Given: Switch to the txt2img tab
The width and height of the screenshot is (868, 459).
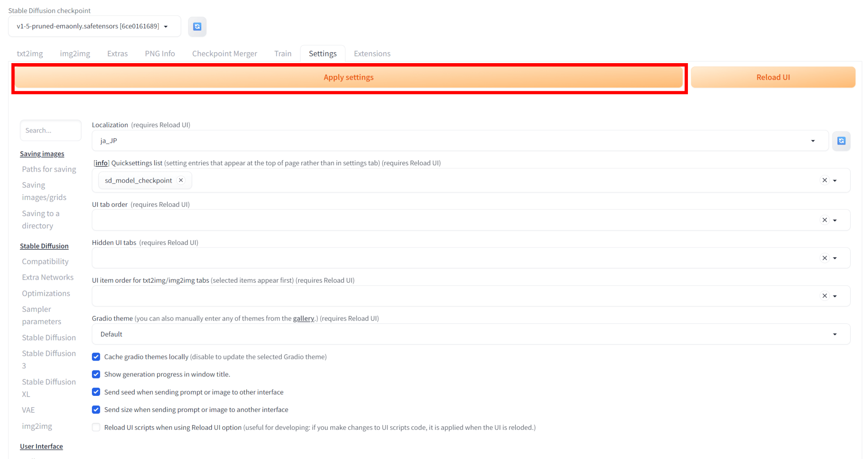Looking at the screenshot, I should pyautogui.click(x=30, y=53).
